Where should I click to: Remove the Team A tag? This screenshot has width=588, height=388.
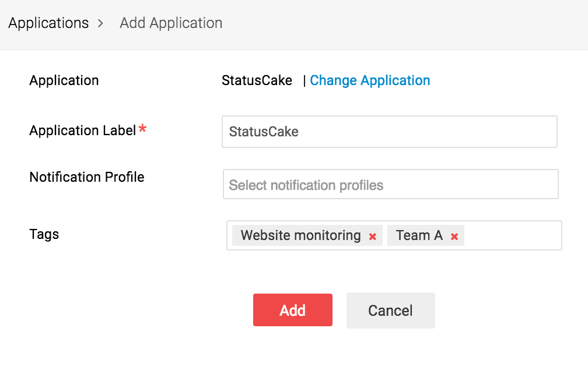click(x=454, y=237)
